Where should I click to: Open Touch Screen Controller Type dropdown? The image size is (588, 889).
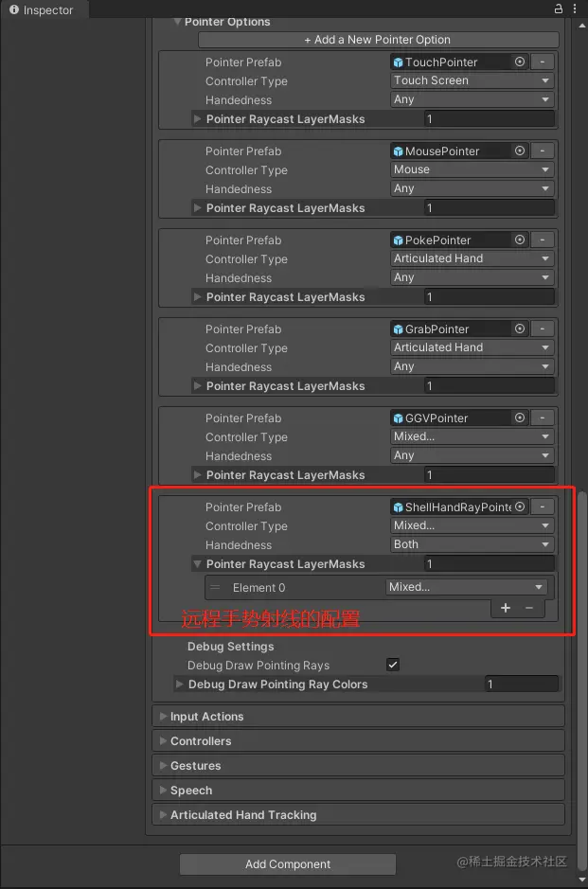[x=472, y=80]
